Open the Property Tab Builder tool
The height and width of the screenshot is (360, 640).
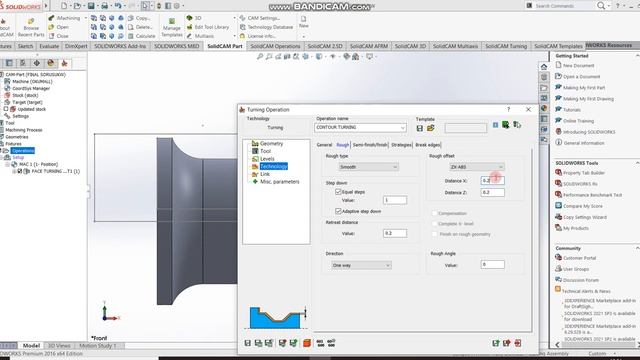(x=584, y=173)
